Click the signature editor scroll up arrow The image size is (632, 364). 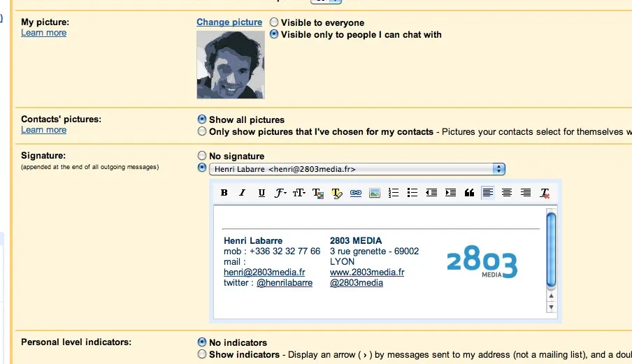551,296
